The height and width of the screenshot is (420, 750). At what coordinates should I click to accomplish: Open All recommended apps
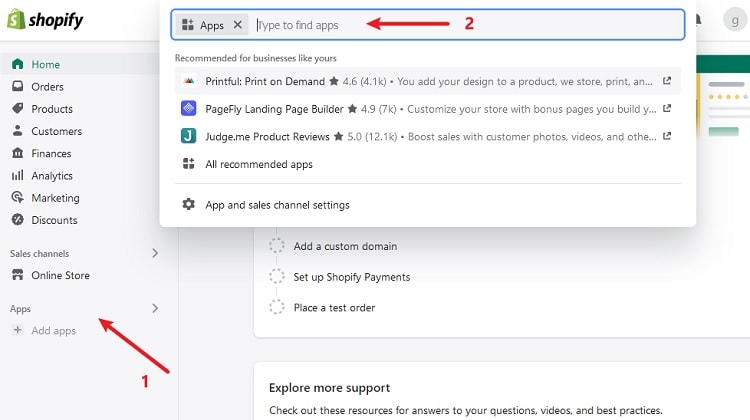click(259, 165)
